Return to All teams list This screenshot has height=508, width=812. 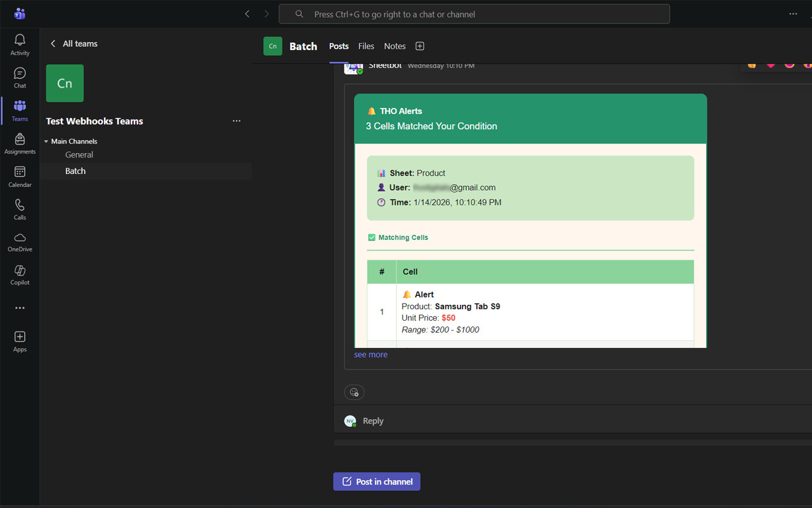pyautogui.click(x=74, y=44)
